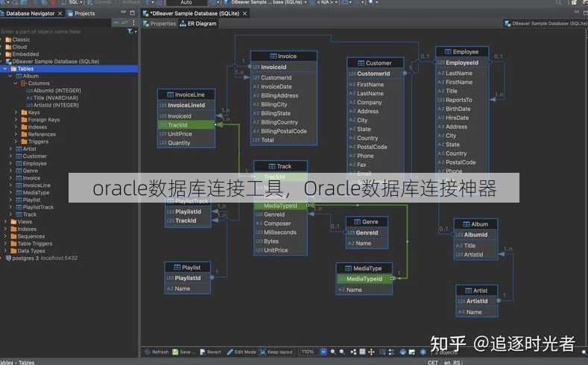The height and width of the screenshot is (365, 588).
Task: Collapse the Columns node chevron under Album
Action: tap(16, 83)
